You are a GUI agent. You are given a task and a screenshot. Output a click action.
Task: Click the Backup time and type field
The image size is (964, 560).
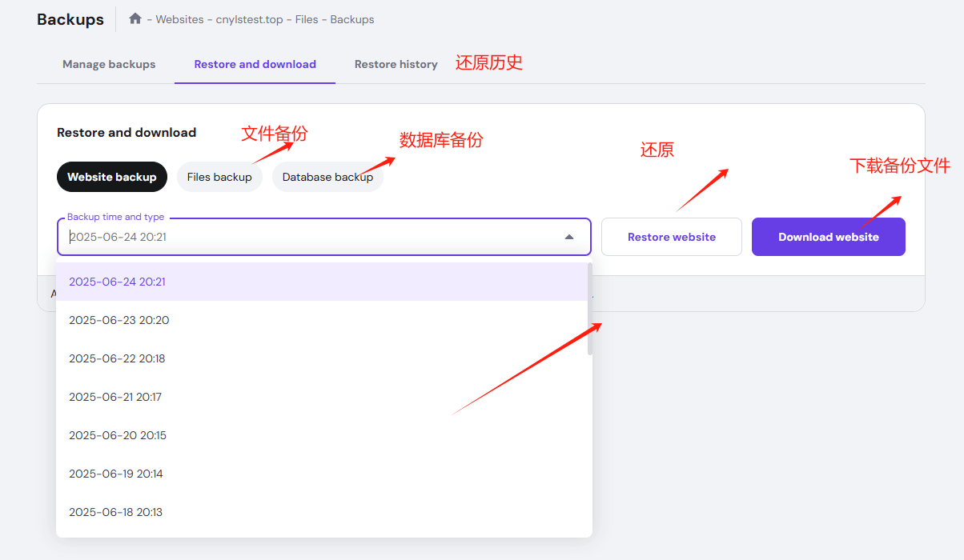[312, 237]
